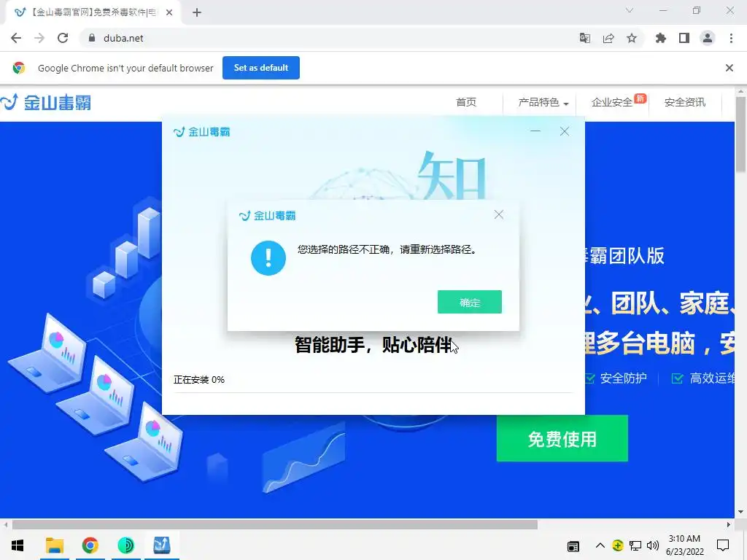The height and width of the screenshot is (560, 747).
Task: Expand the 产品特色 dropdown menu
Action: 543,102
